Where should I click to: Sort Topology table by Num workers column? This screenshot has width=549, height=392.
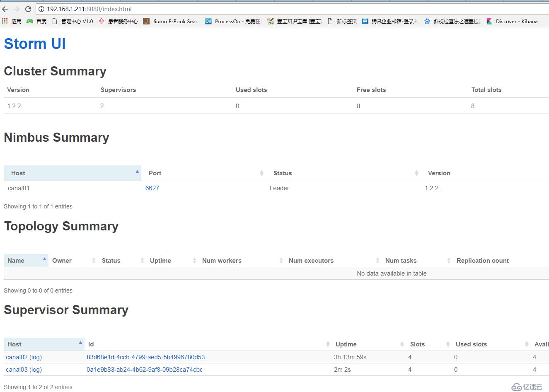click(242, 260)
